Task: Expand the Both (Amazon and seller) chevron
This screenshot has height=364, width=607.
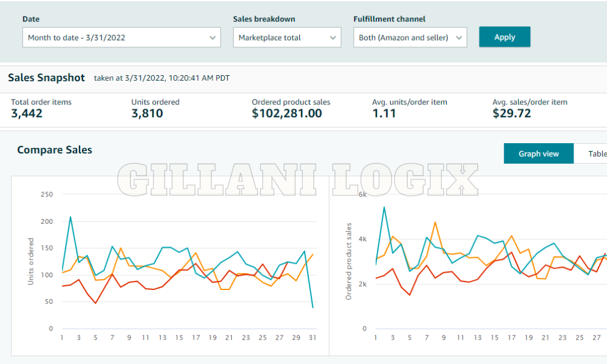Action: click(459, 37)
